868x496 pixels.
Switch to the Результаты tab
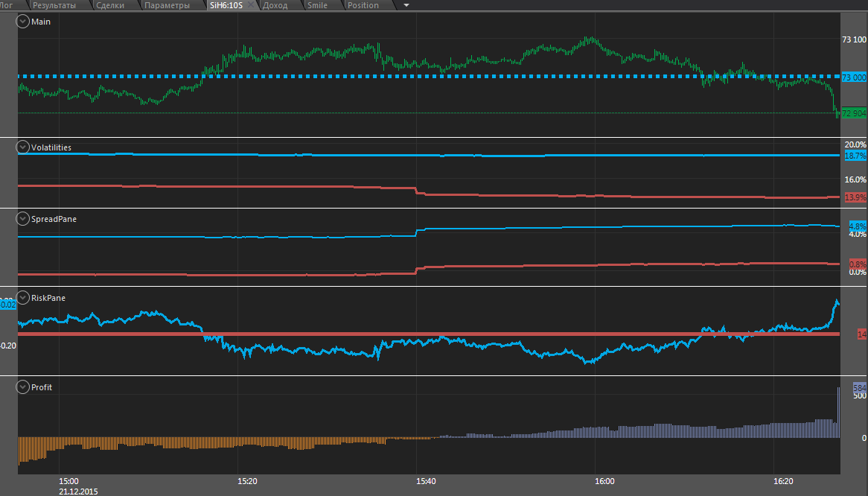click(54, 5)
